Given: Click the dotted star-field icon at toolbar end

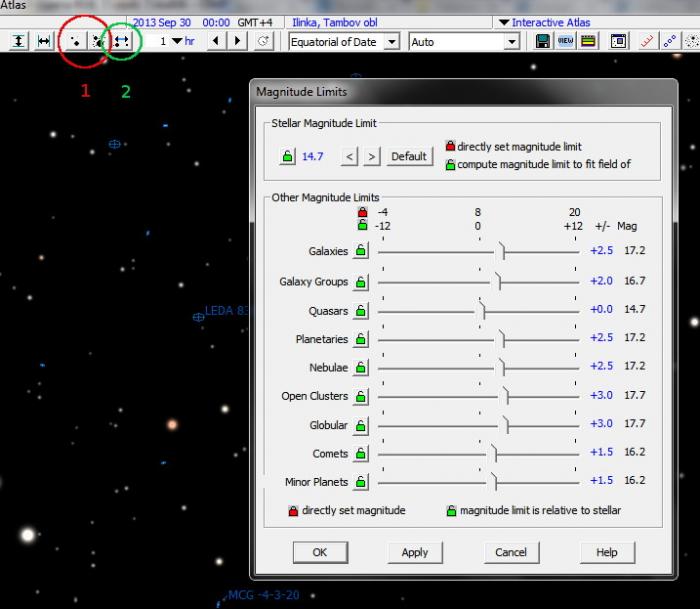Looking at the screenshot, I should coord(692,42).
